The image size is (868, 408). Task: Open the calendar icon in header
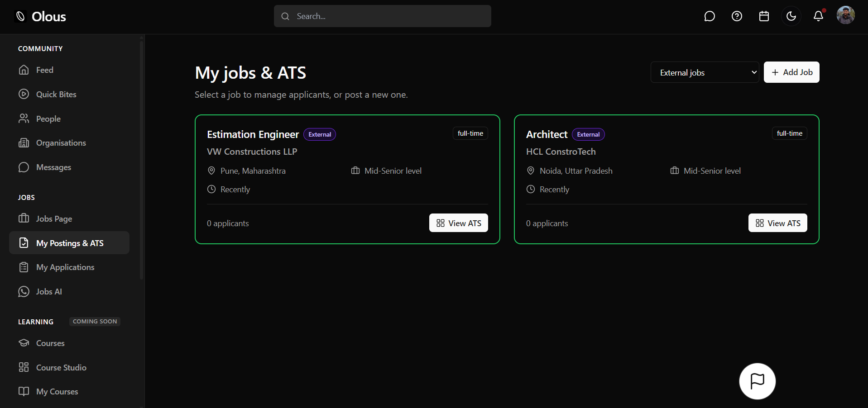pyautogui.click(x=764, y=16)
